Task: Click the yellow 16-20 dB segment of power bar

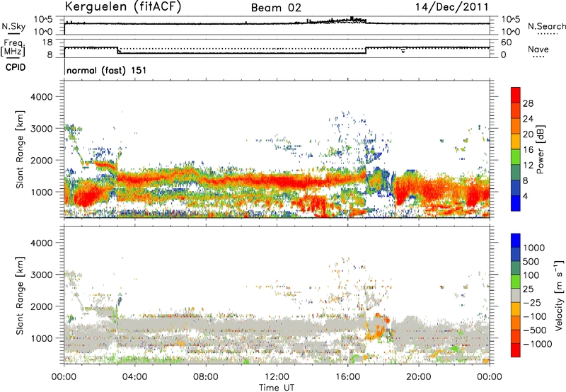Action: (x=516, y=142)
